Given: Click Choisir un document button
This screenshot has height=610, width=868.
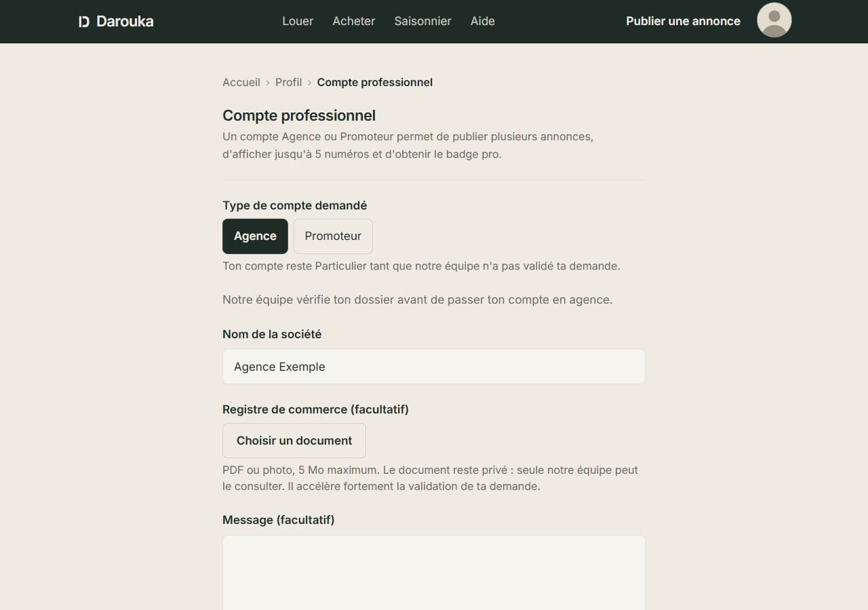Looking at the screenshot, I should click(x=294, y=441).
